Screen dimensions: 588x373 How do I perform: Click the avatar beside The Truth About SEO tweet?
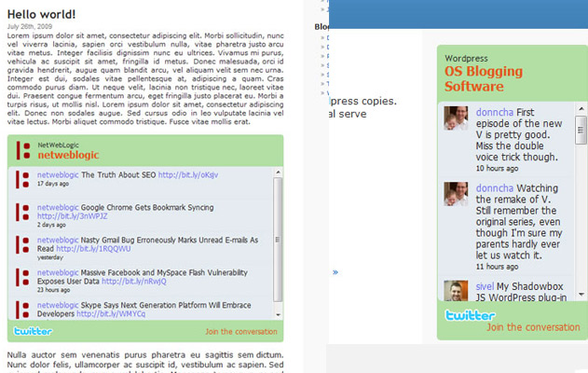(x=22, y=179)
